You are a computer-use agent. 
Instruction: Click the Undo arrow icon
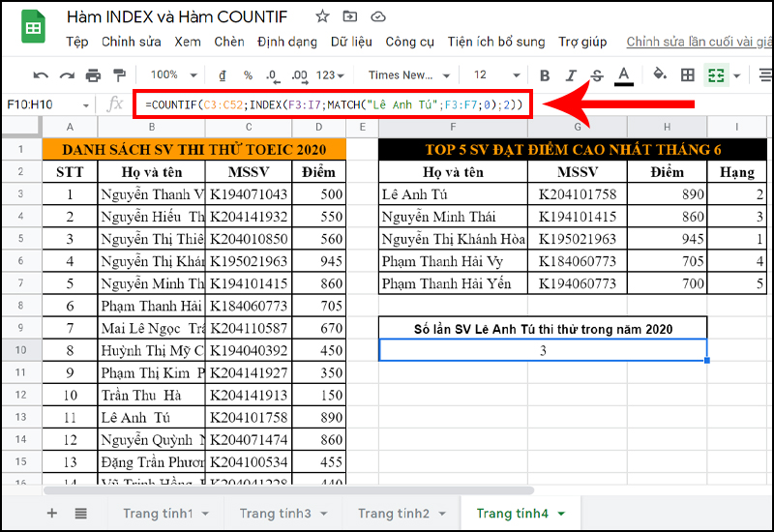41,75
